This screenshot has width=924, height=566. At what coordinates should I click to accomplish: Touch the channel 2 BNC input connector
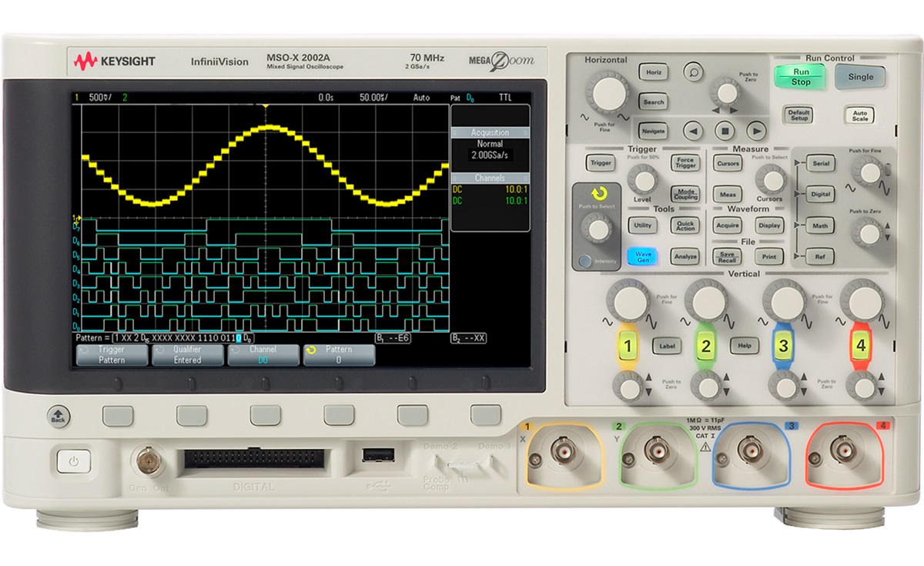pos(656,454)
